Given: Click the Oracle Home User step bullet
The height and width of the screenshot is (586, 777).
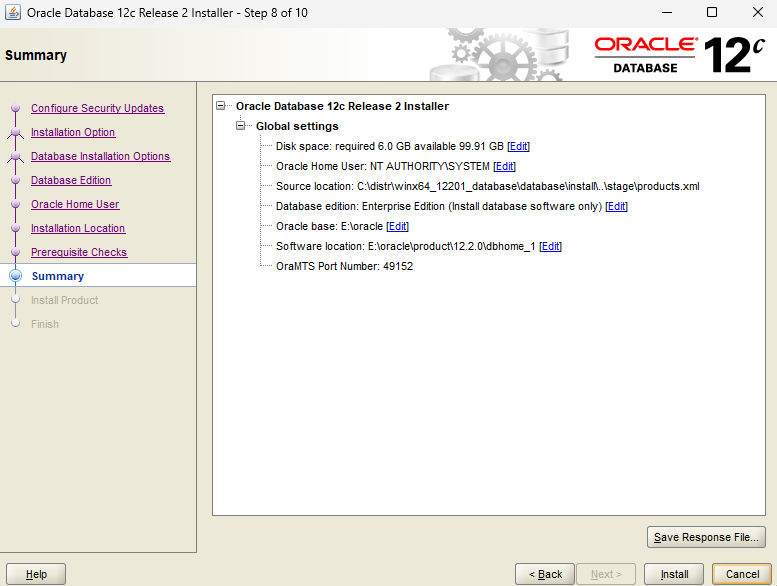Looking at the screenshot, I should pyautogui.click(x=16, y=204).
